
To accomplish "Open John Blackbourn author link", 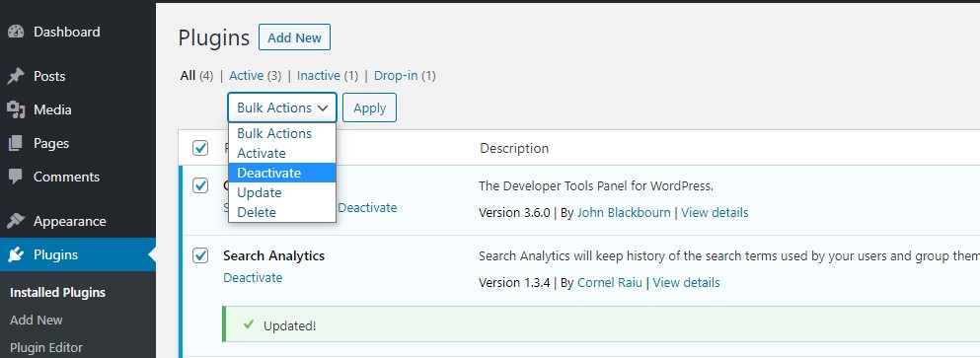I will pyautogui.click(x=624, y=212).
